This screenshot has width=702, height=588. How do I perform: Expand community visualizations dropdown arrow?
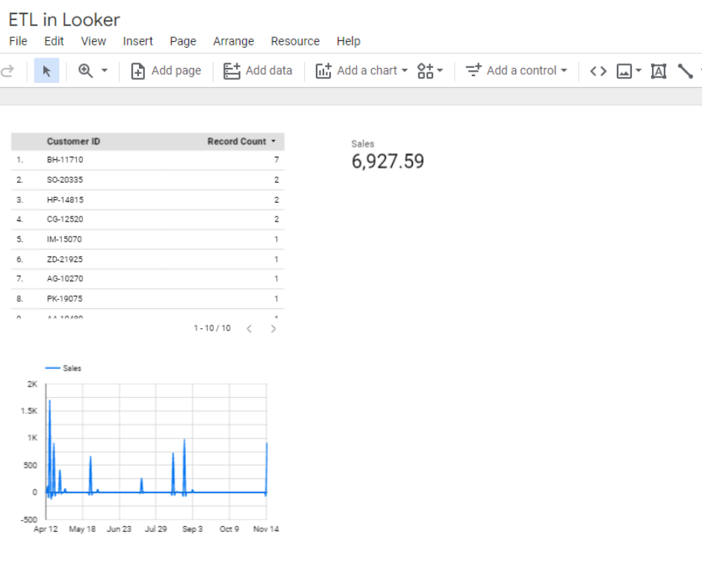coord(440,71)
